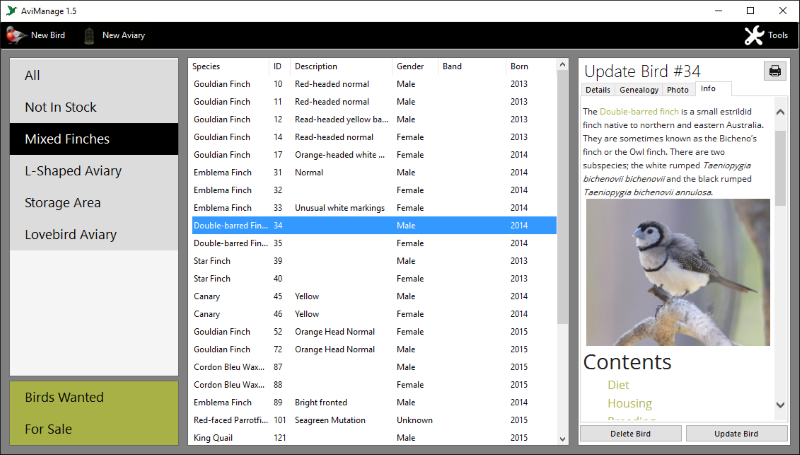Follow the Diet contents link
Image resolution: width=800 pixels, height=455 pixels.
coord(618,385)
